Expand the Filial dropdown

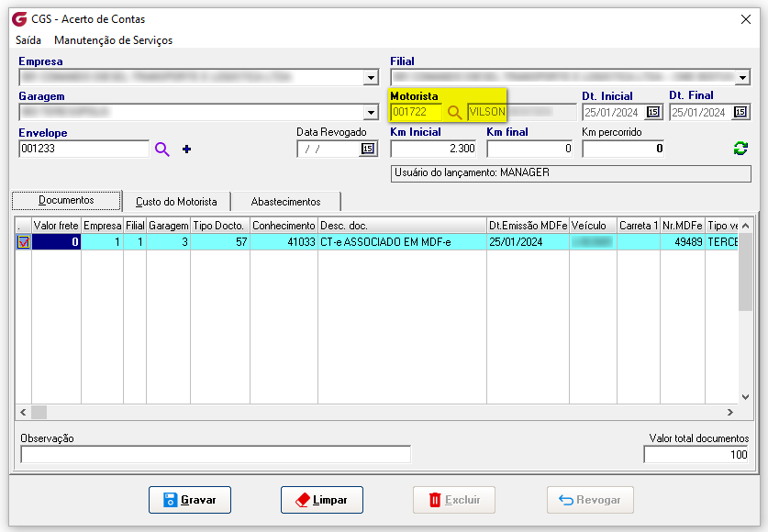pos(743,77)
